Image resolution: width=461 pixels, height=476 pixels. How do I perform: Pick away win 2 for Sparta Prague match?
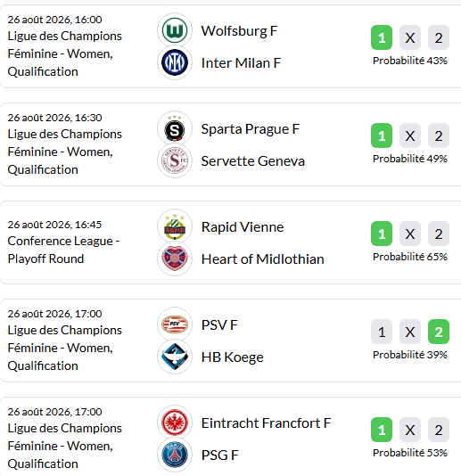[x=439, y=135]
